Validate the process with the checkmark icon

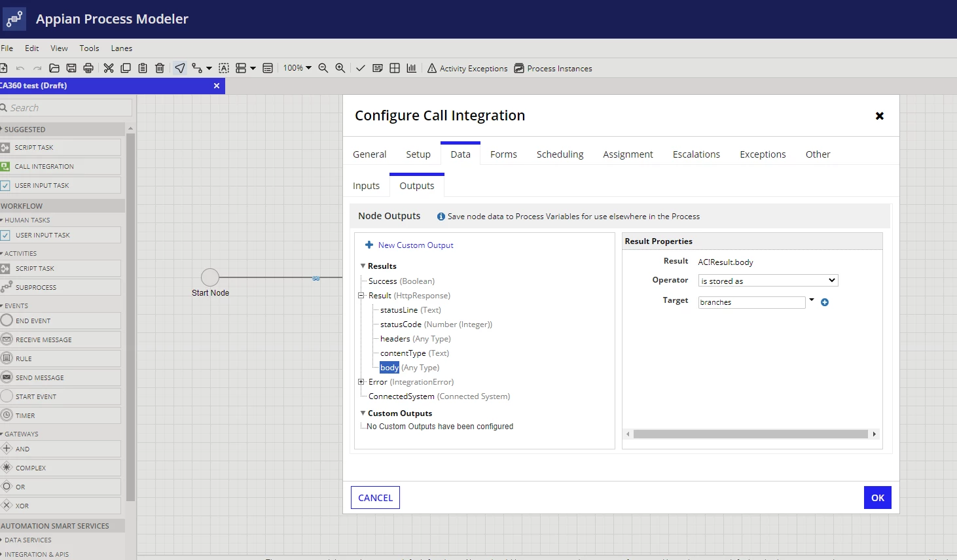pos(361,68)
